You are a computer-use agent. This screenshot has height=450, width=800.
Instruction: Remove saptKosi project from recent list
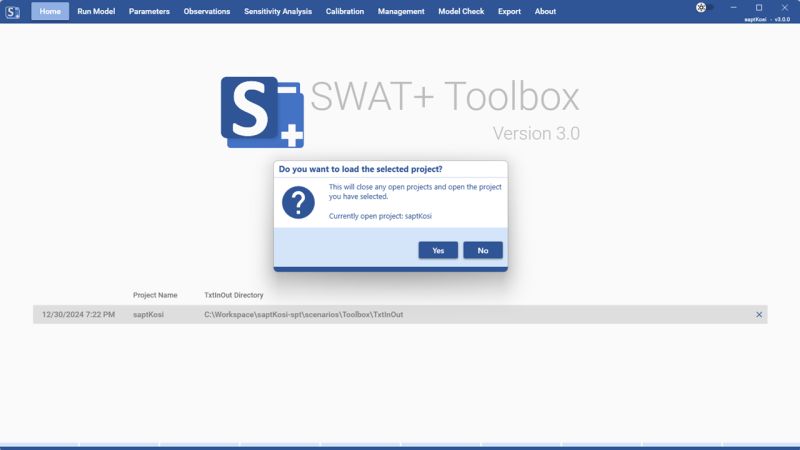759,315
